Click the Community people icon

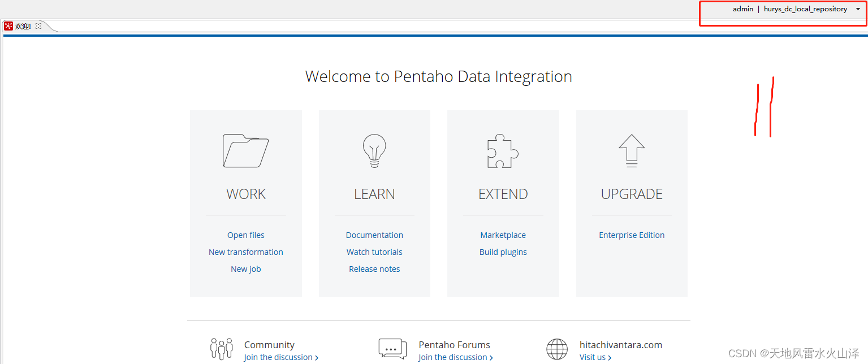pos(221,349)
